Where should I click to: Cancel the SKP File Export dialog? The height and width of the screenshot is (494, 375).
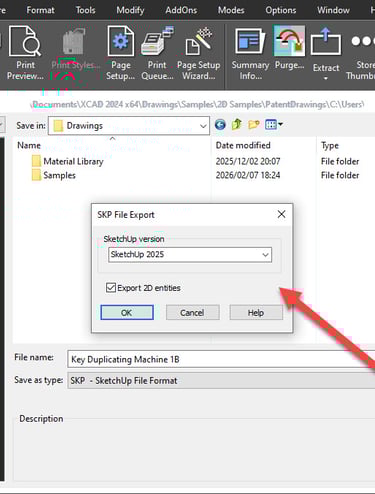(192, 313)
